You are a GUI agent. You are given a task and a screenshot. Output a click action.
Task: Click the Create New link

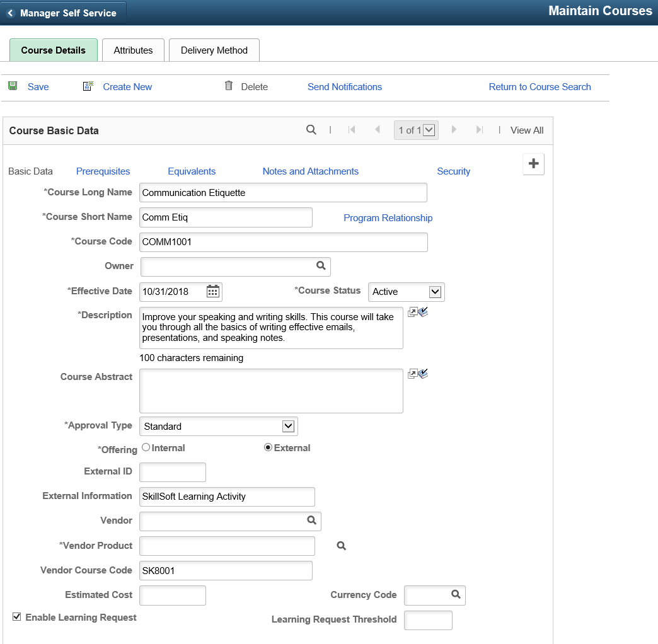click(127, 87)
